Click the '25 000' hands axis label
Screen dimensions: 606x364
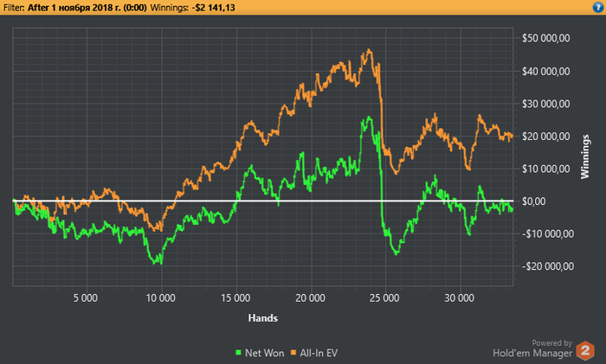point(384,298)
